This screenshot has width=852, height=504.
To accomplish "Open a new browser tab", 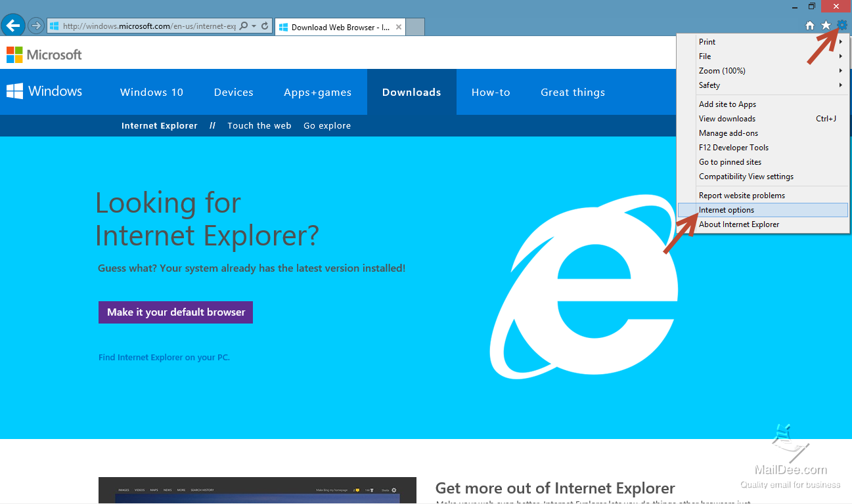I will [x=415, y=27].
